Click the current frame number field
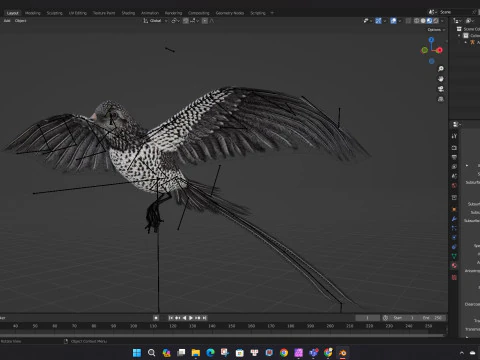 point(368,318)
